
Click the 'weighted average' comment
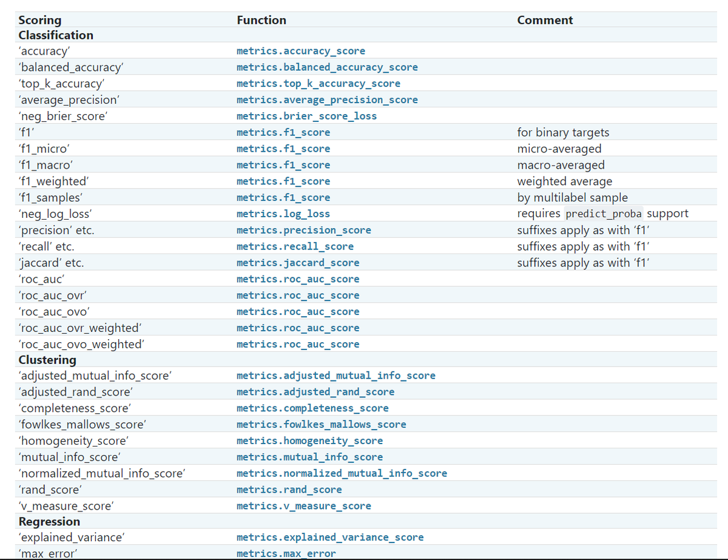(x=565, y=181)
